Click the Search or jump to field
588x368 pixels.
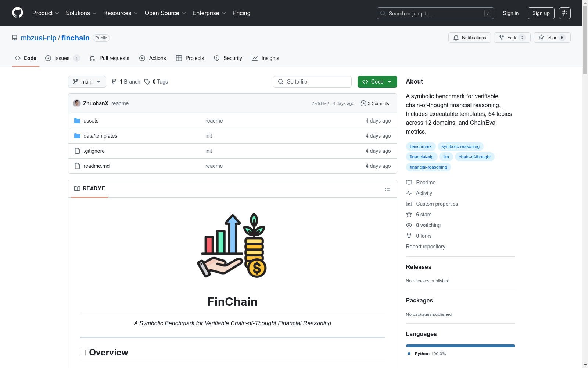pos(435,13)
